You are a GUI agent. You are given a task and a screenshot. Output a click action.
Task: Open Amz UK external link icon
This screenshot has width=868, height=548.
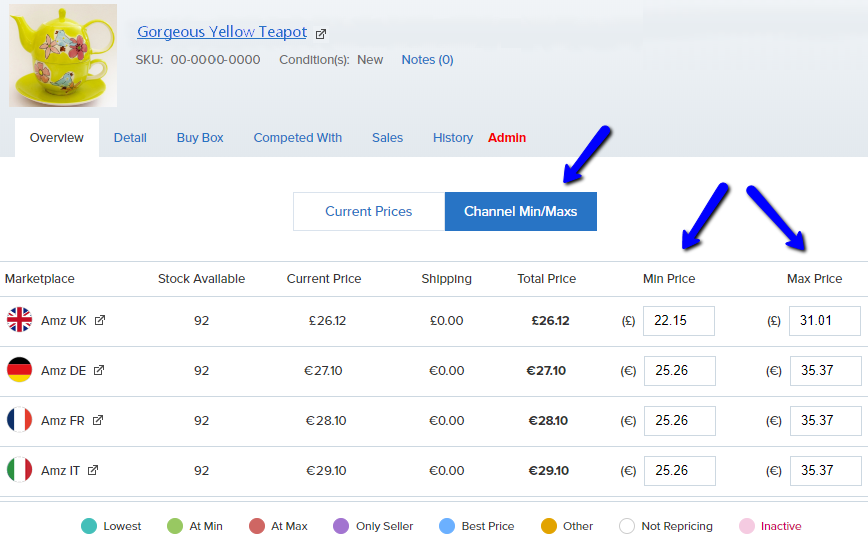100,321
